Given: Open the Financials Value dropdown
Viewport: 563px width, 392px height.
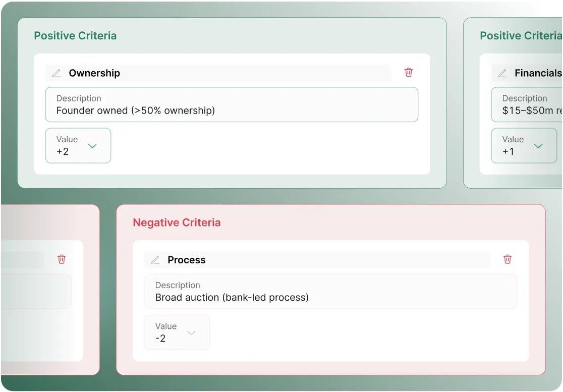Looking at the screenshot, I should point(538,145).
